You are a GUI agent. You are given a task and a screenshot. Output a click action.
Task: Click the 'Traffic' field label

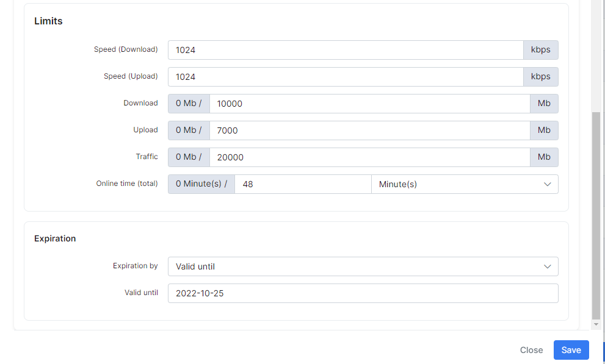point(147,157)
